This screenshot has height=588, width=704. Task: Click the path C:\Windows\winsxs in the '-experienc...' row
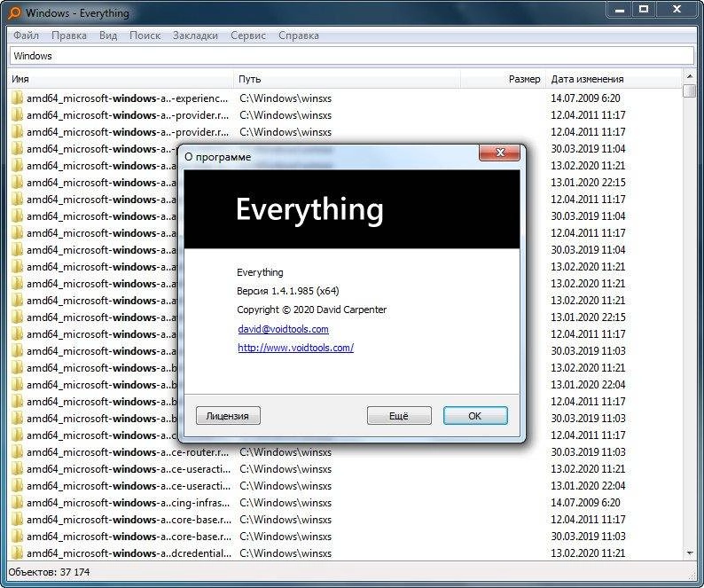(286, 98)
